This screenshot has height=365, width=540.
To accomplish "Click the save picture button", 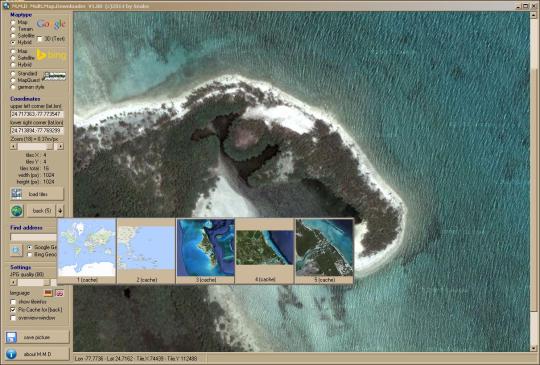I will (37, 337).
